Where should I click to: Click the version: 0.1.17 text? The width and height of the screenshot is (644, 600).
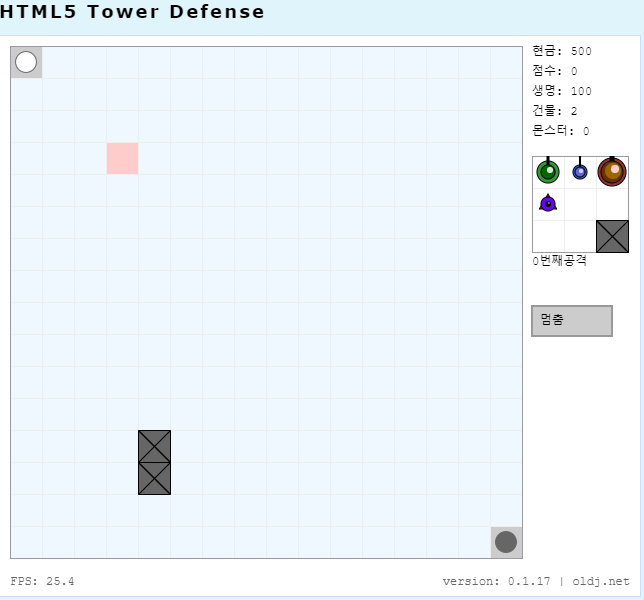click(496, 581)
